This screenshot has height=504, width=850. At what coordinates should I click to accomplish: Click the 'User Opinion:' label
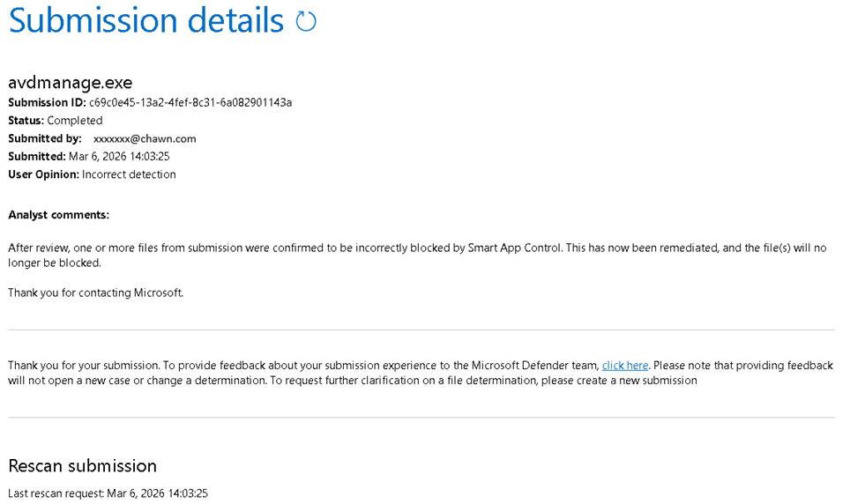click(x=43, y=174)
